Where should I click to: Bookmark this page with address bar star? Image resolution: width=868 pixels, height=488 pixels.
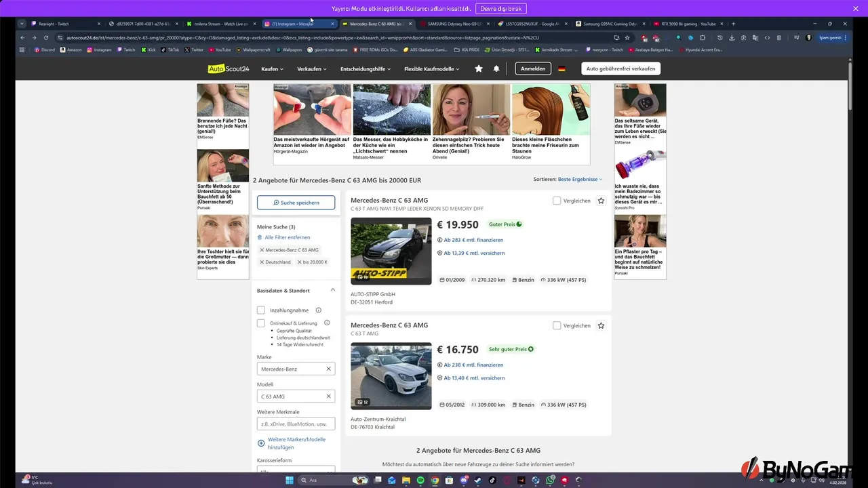(627, 37)
